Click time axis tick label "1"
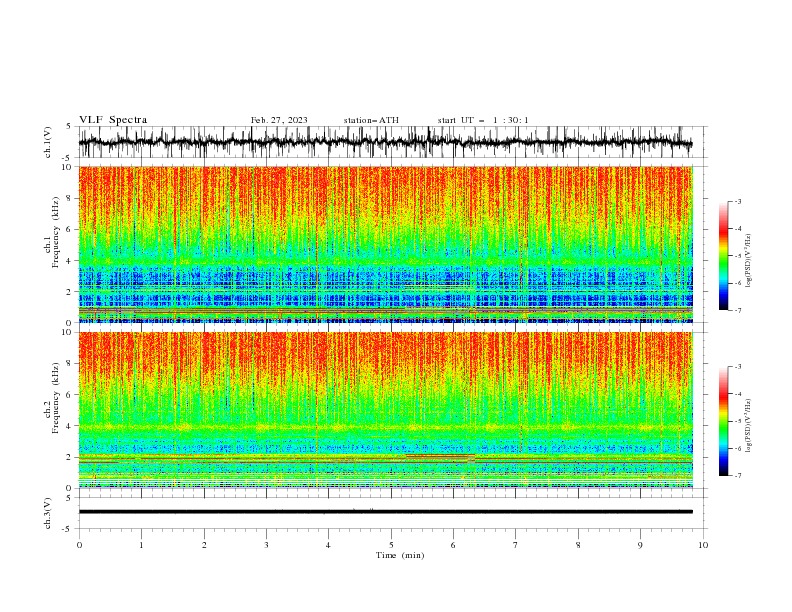The image size is (792, 612). [x=141, y=545]
